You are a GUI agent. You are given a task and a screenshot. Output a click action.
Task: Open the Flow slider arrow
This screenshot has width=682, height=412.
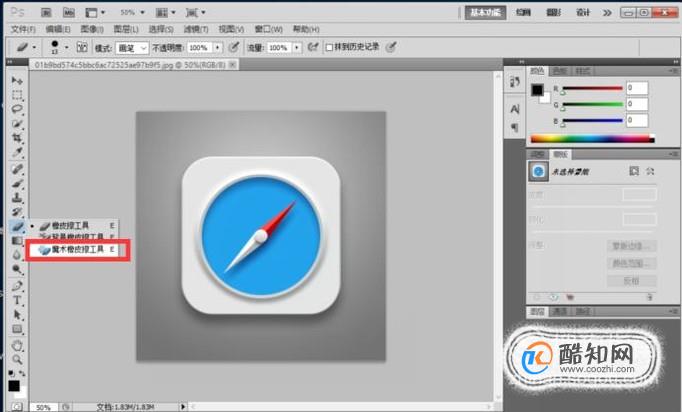tap(297, 47)
